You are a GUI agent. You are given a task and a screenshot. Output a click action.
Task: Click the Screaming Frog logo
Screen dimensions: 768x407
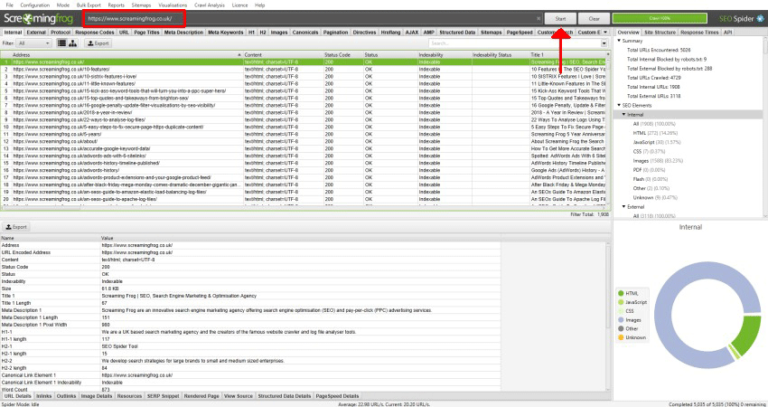(38, 19)
